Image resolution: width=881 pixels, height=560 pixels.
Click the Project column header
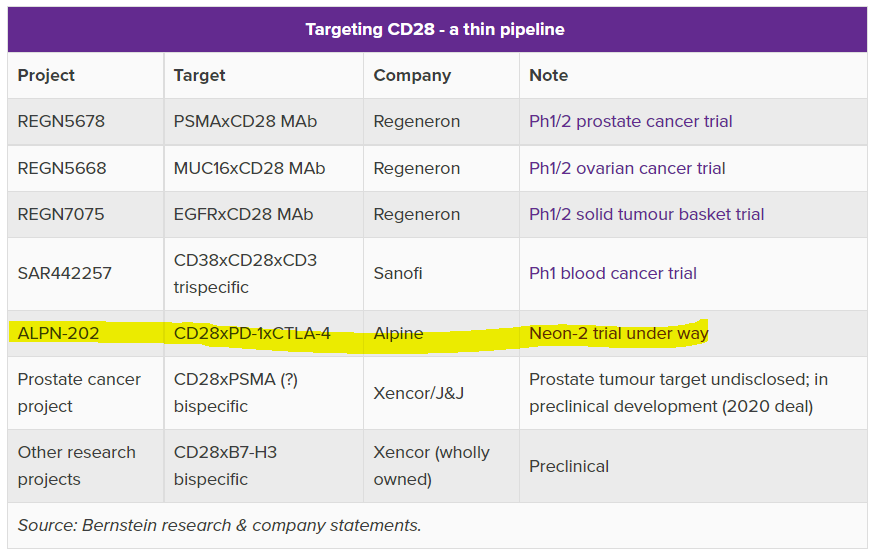(46, 75)
